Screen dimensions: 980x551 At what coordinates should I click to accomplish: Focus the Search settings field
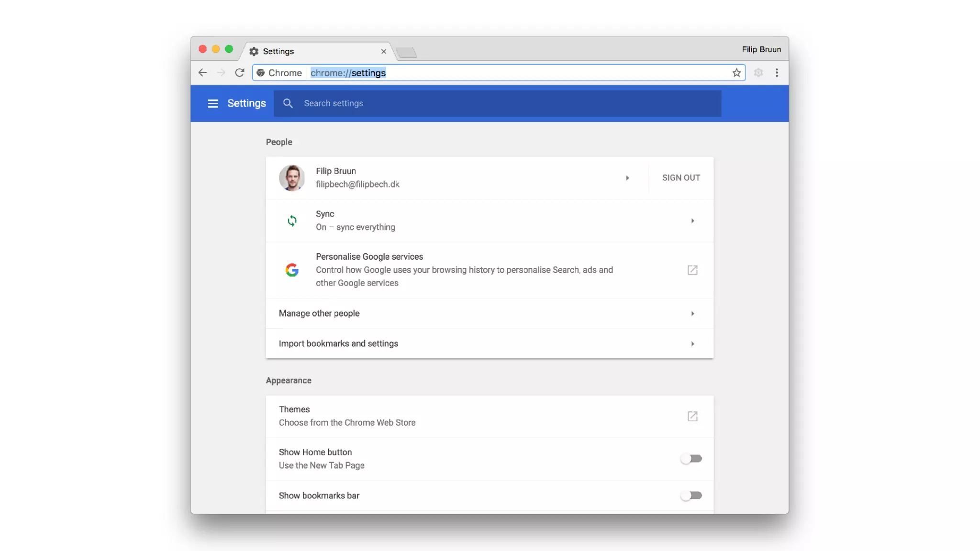pos(507,103)
